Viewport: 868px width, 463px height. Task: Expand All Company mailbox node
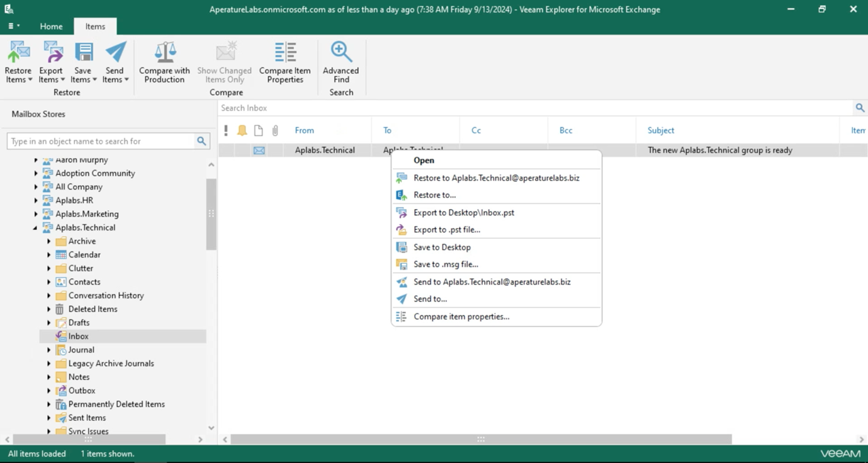coord(36,187)
